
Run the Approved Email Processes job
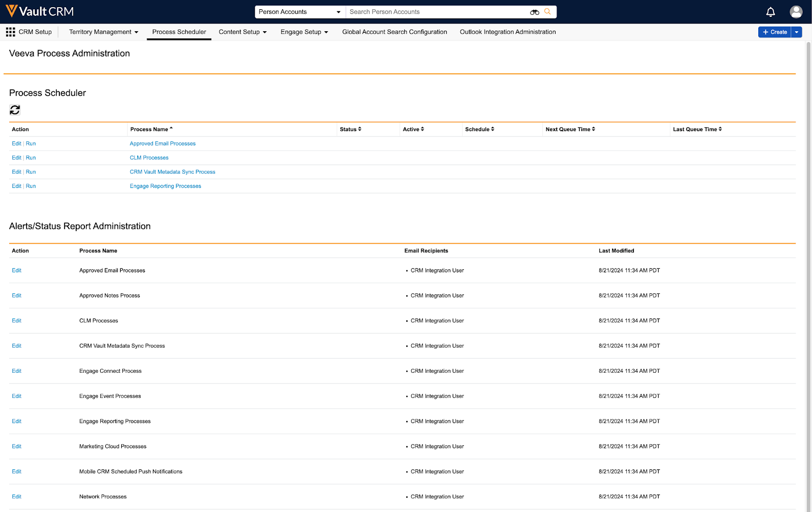[31, 144]
